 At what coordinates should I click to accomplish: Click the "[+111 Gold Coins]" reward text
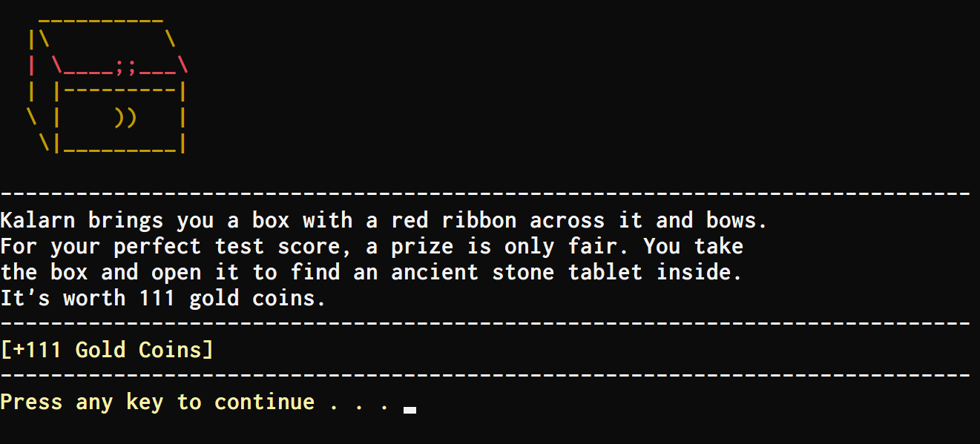107,349
